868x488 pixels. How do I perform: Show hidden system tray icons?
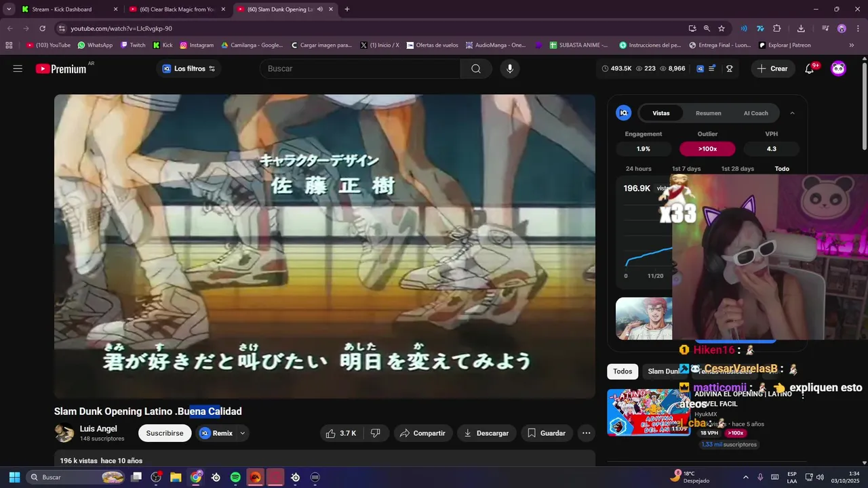[746, 477]
